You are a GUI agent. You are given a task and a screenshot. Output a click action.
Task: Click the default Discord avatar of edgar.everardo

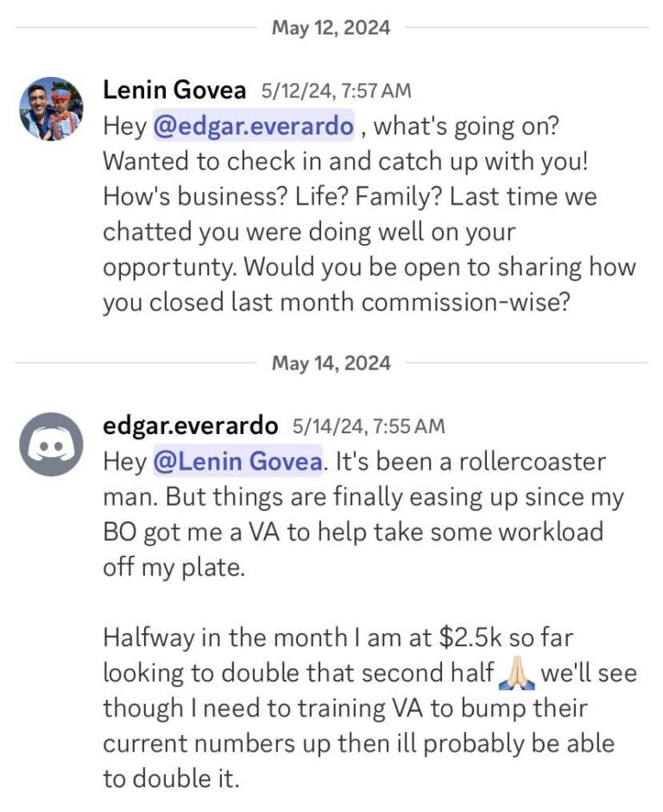[51, 444]
